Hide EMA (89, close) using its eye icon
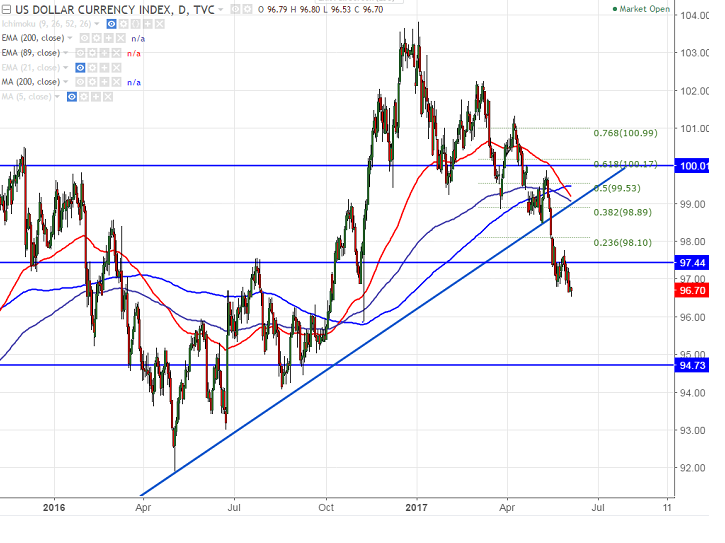Image resolution: width=725 pixels, height=543 pixels. [80, 53]
